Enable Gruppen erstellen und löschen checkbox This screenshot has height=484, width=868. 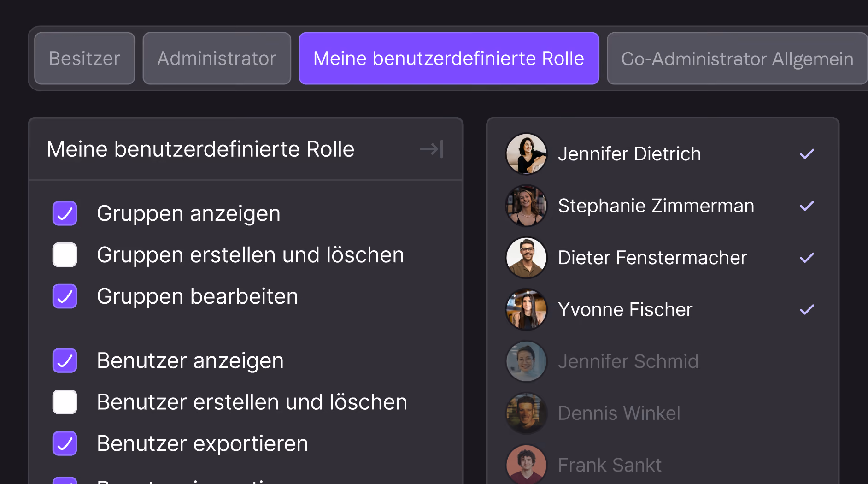(x=65, y=255)
